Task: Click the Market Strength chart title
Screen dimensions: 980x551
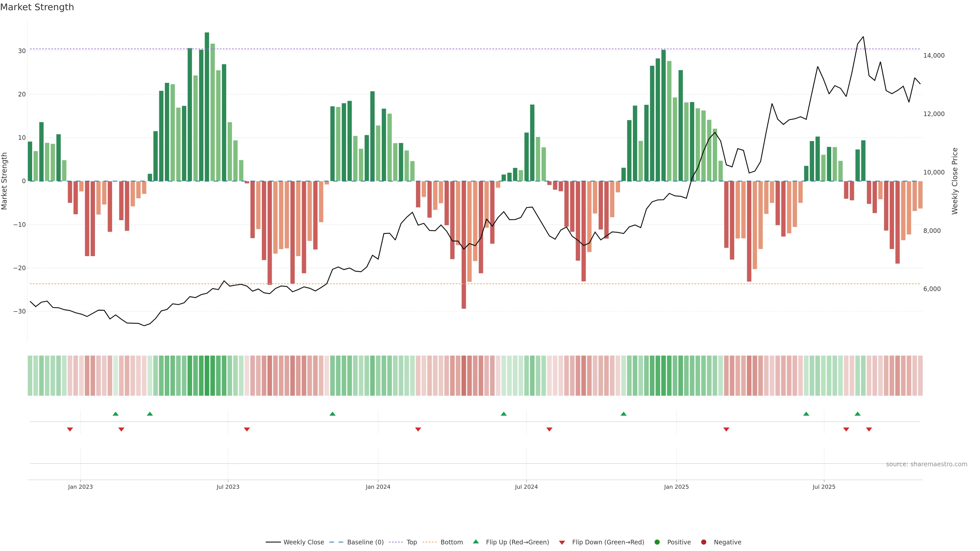Action: [37, 7]
